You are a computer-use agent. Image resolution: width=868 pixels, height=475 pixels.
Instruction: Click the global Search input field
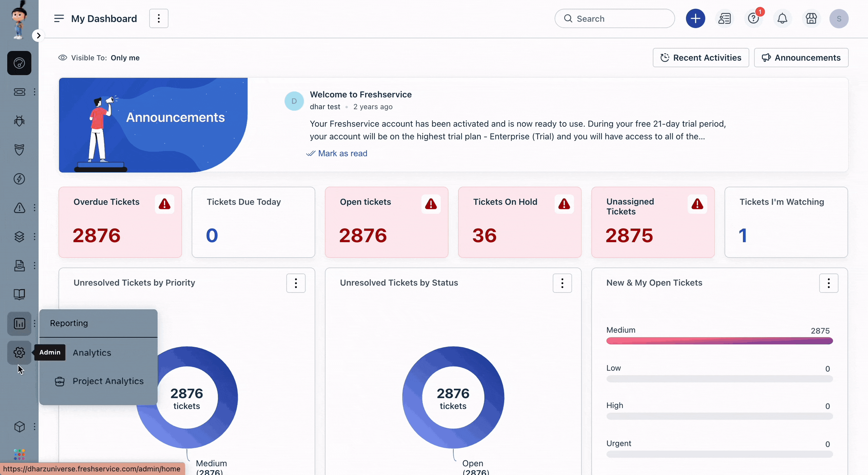[x=615, y=19]
